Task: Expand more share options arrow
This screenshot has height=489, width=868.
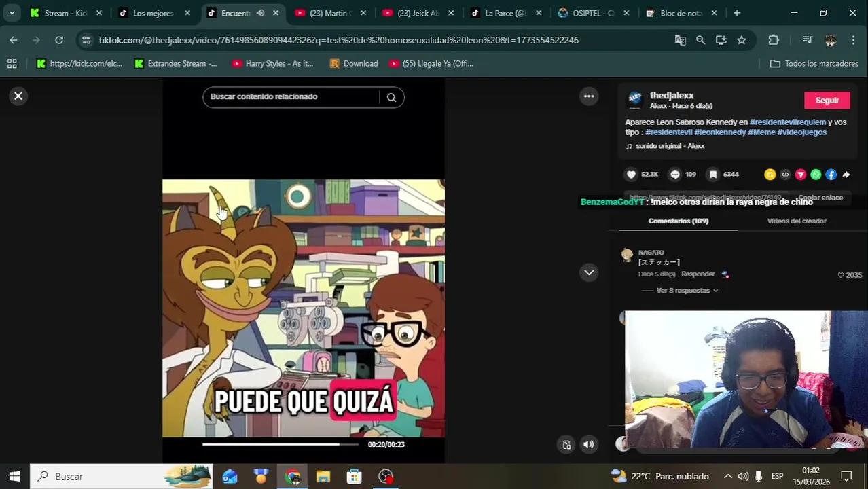Action: (x=846, y=175)
